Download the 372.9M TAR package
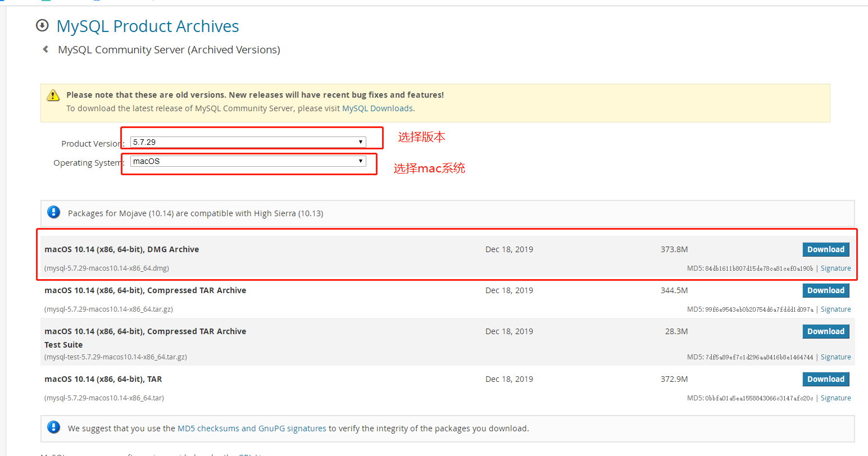The height and width of the screenshot is (456, 868). [826, 379]
